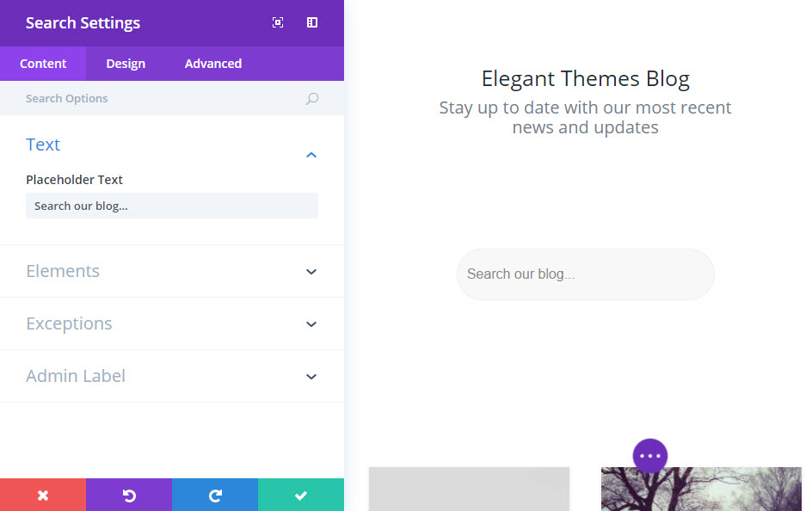
Task: Click the snap modal to sidebar icon
Action: pyautogui.click(x=311, y=22)
